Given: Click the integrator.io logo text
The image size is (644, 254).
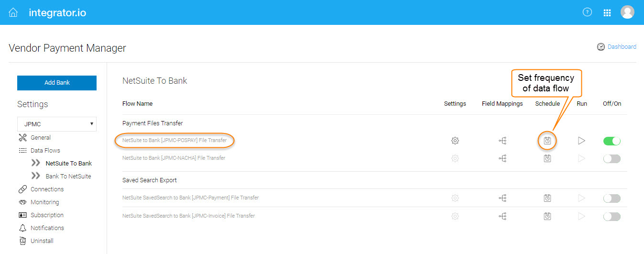Looking at the screenshot, I should point(57,13).
